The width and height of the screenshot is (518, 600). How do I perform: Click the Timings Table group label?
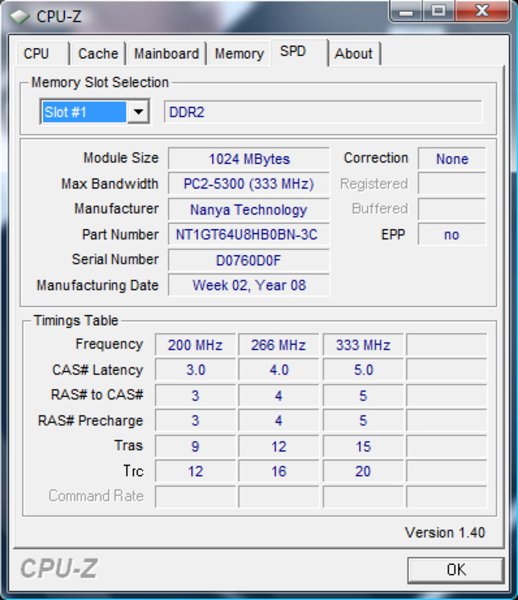tap(76, 320)
